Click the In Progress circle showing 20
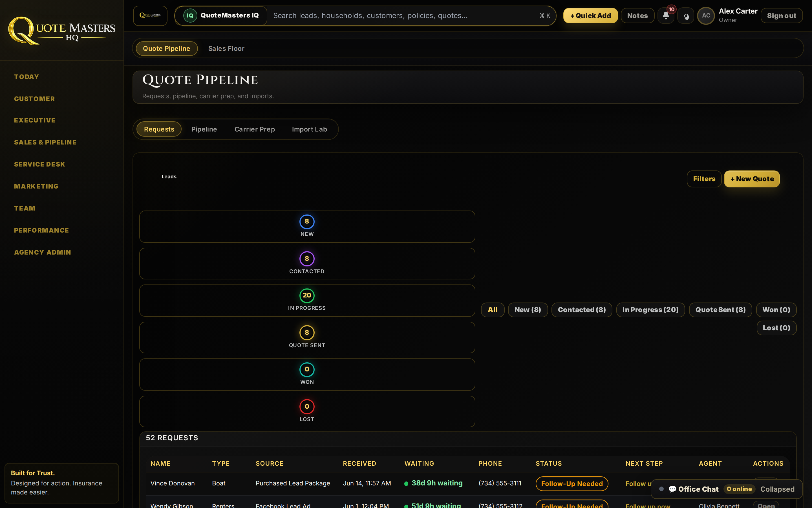 tap(307, 295)
